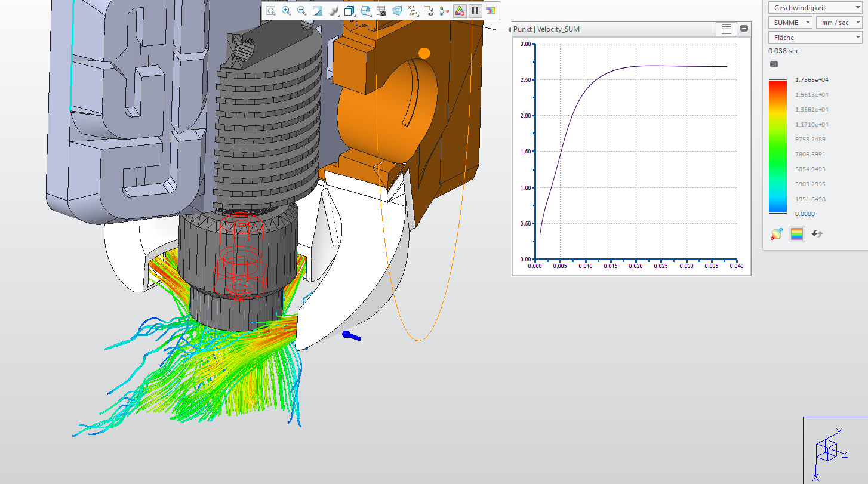Collapse the legend section under 0.038 sec

(x=774, y=63)
